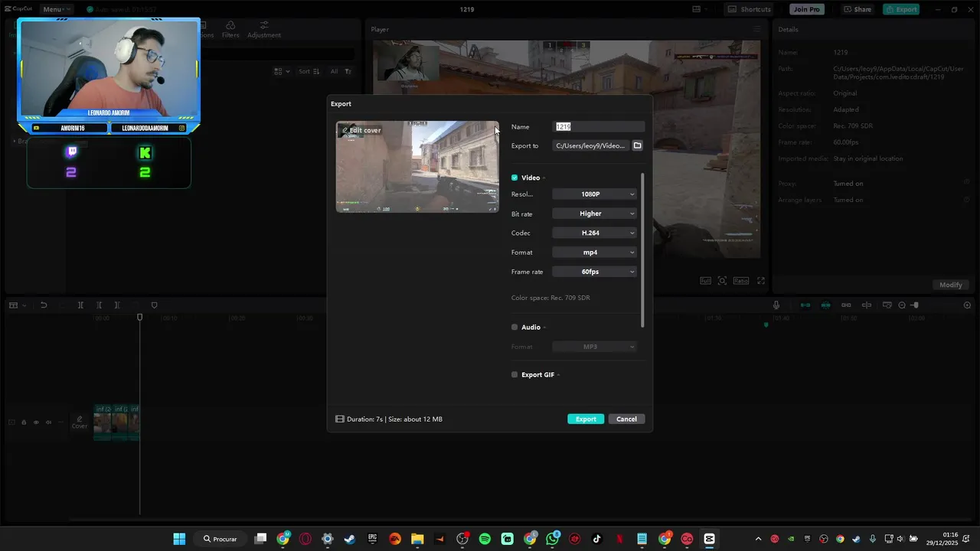Open the Player panel menu icon
This screenshot has height=551, width=980.
pos(757,29)
